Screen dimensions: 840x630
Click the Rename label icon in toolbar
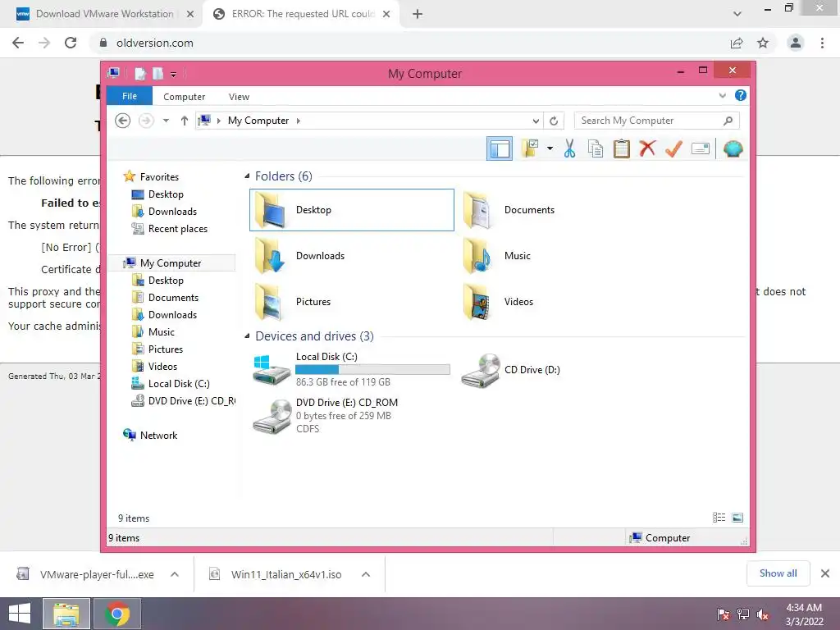pos(701,148)
